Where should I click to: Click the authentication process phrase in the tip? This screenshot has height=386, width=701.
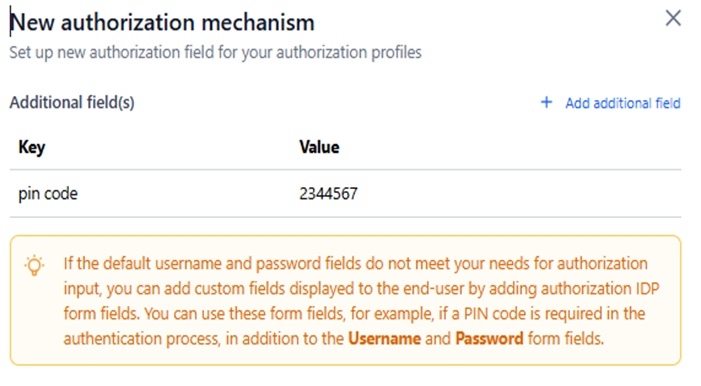pos(142,339)
